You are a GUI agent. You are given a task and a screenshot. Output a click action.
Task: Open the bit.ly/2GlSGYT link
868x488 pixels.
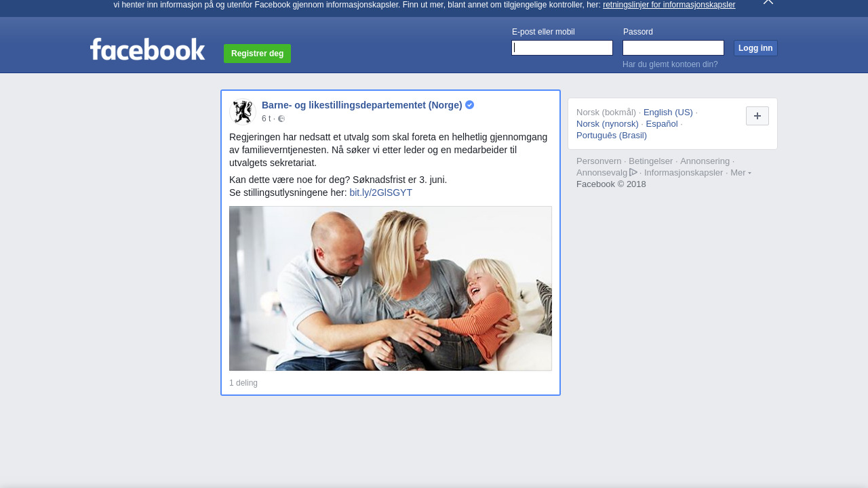pos(380,192)
